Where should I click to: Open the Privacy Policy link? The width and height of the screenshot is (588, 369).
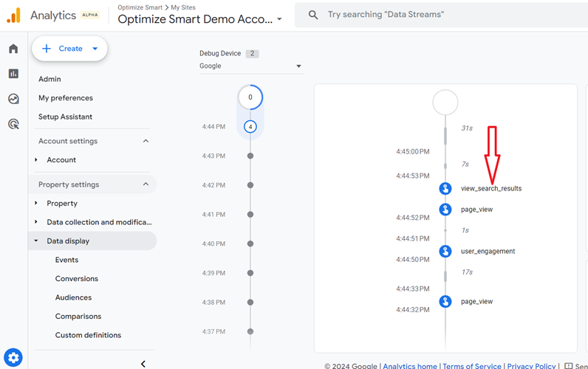click(531, 366)
